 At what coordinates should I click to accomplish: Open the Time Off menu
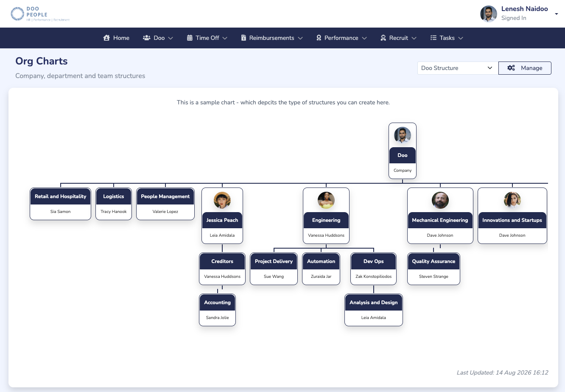click(x=207, y=38)
